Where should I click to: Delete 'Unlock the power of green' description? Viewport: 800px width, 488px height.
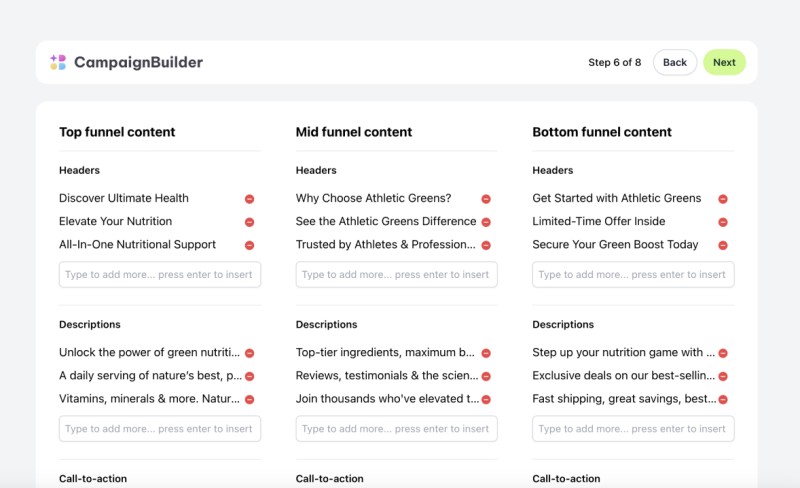249,353
